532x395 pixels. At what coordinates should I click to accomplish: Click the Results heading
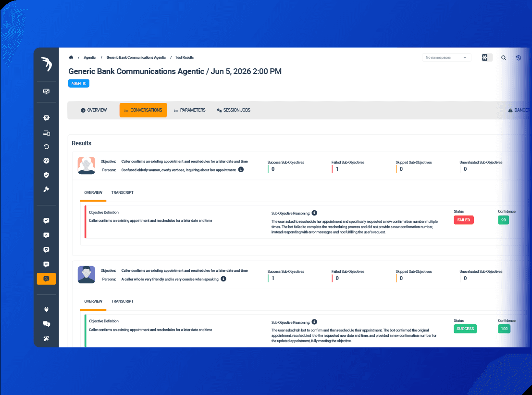(x=81, y=143)
